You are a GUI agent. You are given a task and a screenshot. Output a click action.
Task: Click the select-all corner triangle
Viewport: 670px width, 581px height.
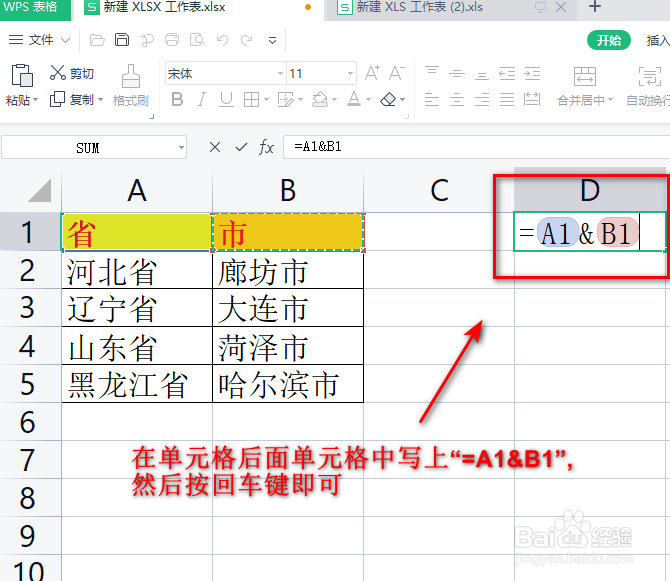point(39,190)
